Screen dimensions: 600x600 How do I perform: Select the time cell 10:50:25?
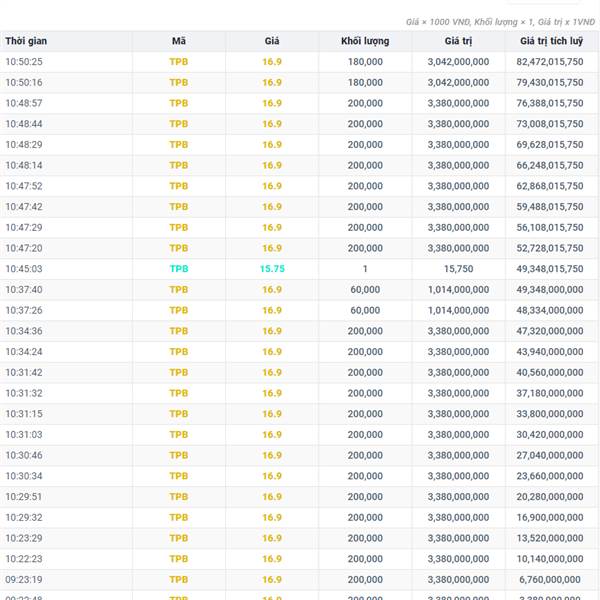pos(24,62)
